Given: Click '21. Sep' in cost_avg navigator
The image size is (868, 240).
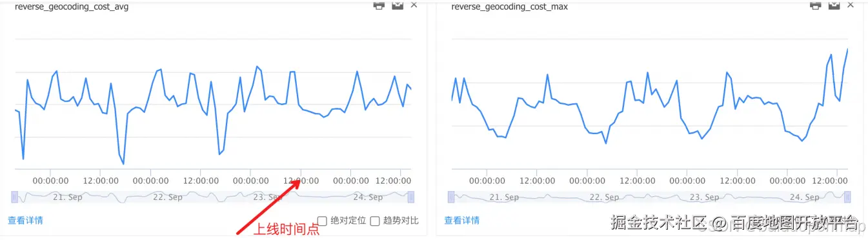Looking at the screenshot, I should pos(68,197).
